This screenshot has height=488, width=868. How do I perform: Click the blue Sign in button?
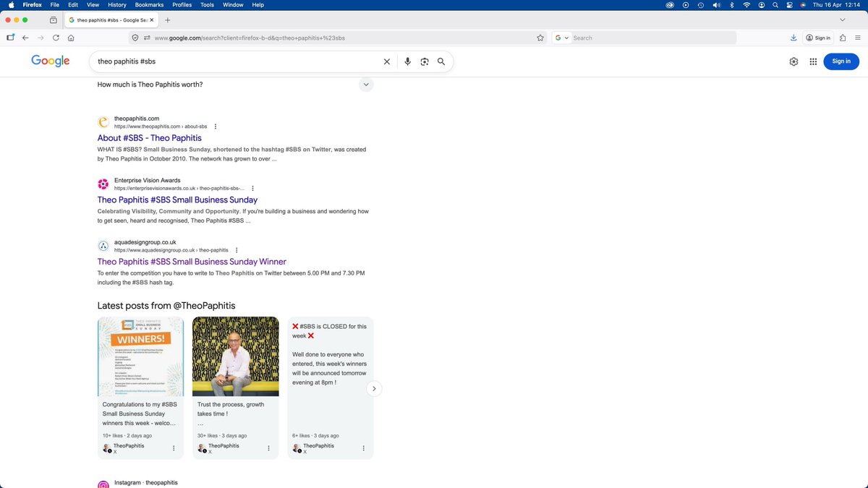(841, 61)
